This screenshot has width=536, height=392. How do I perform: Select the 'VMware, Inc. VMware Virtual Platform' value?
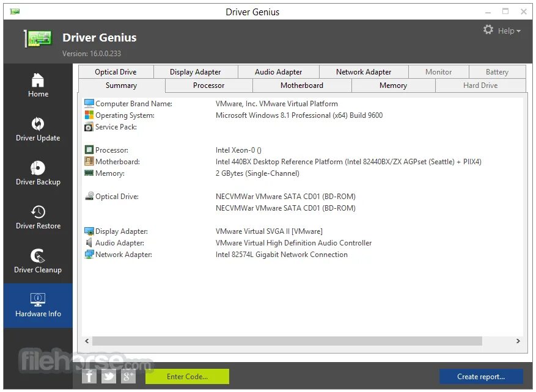(276, 103)
